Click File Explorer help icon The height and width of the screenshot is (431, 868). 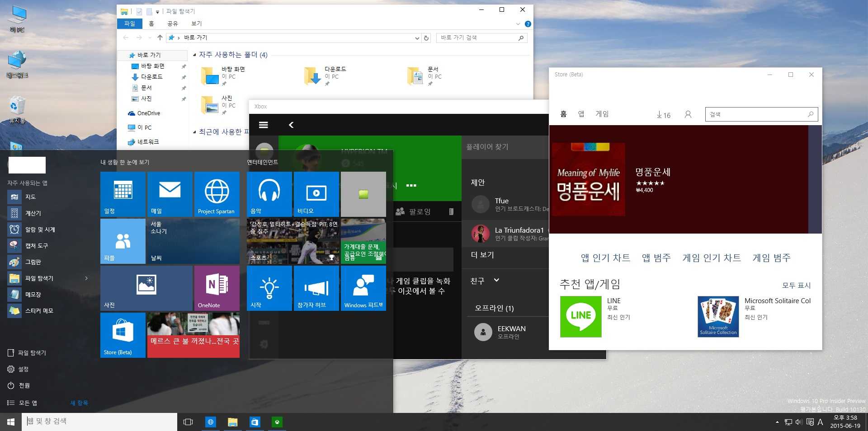[x=528, y=24]
